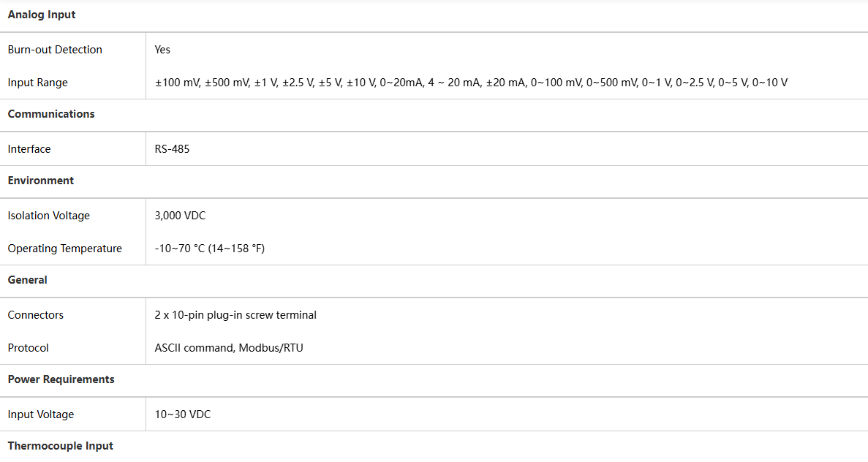Click the Isolation Voltage label
The image size is (868, 462).
[x=49, y=216]
